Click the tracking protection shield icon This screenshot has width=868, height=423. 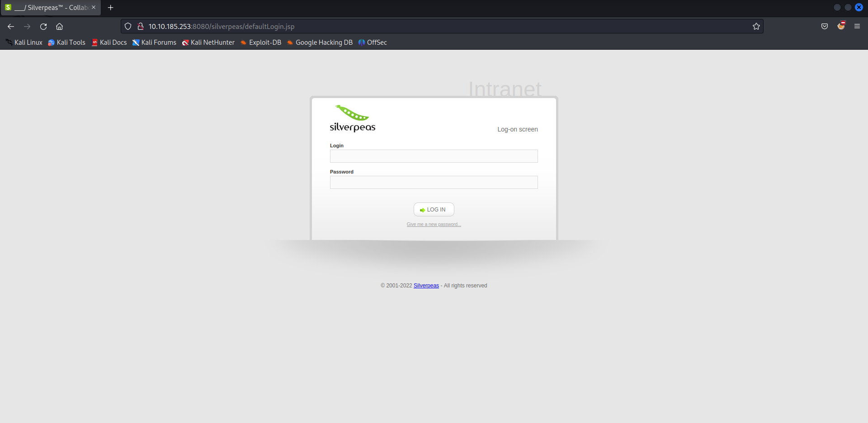pos(128,27)
